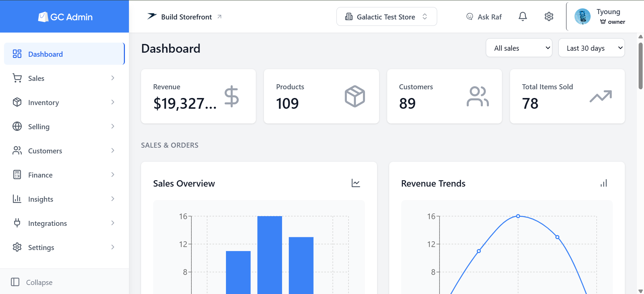644x294 pixels.
Task: Click the Build Storefront link
Action: click(x=184, y=16)
